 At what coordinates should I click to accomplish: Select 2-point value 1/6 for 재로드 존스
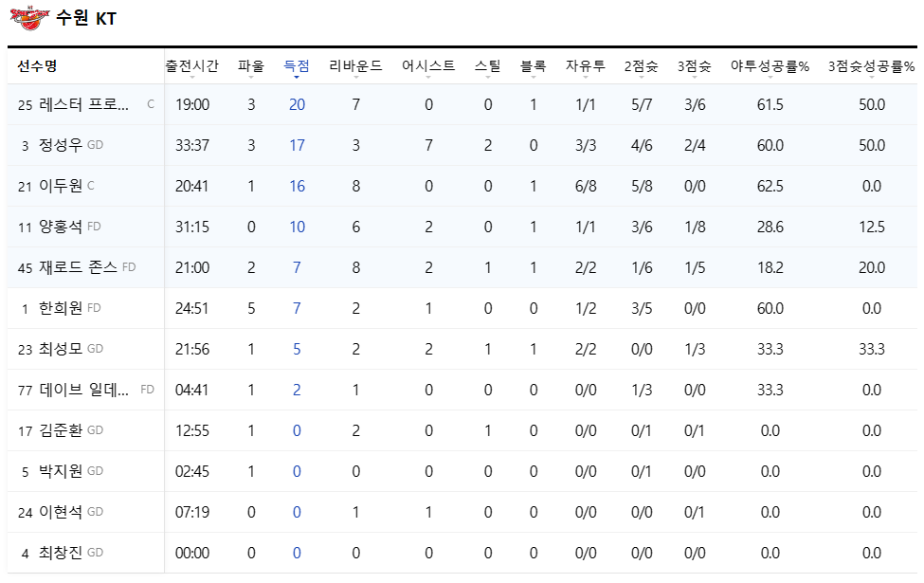[x=642, y=267]
